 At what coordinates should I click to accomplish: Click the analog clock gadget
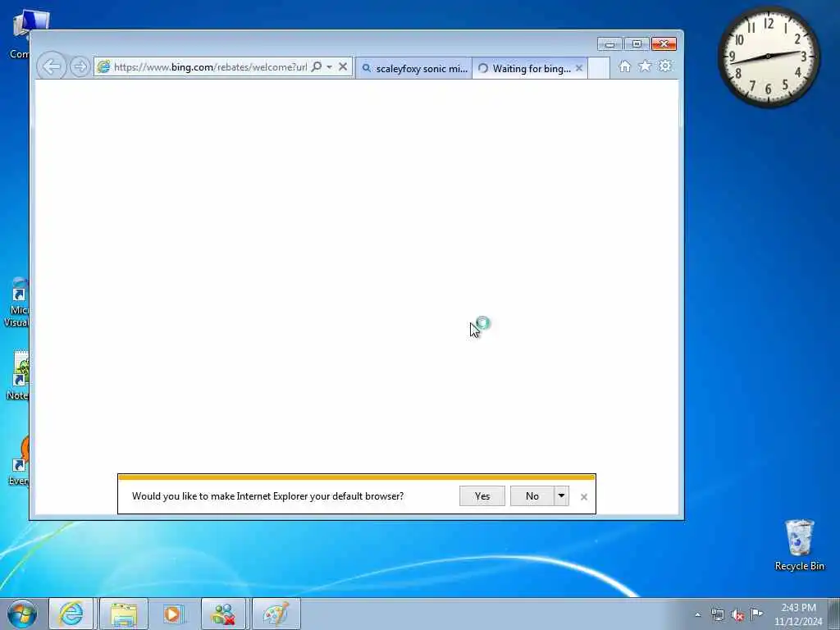point(768,56)
